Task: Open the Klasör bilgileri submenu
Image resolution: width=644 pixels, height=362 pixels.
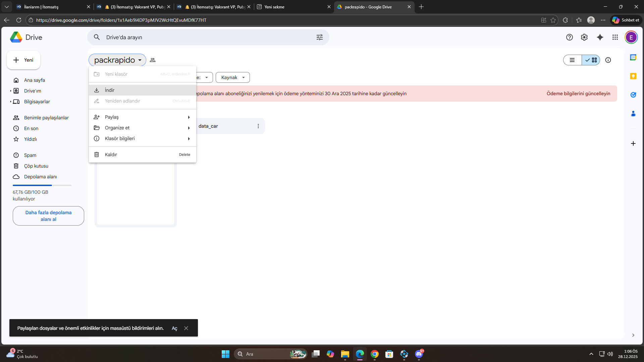Action: 143,138
